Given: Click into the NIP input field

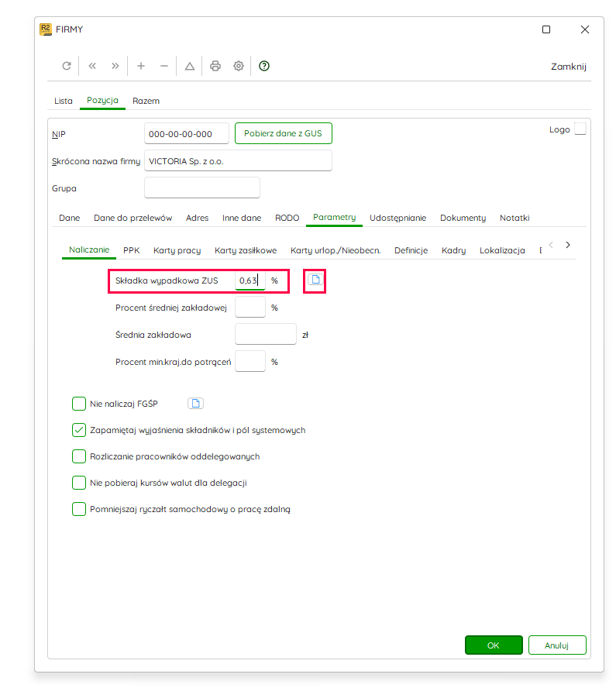Looking at the screenshot, I should pyautogui.click(x=187, y=133).
